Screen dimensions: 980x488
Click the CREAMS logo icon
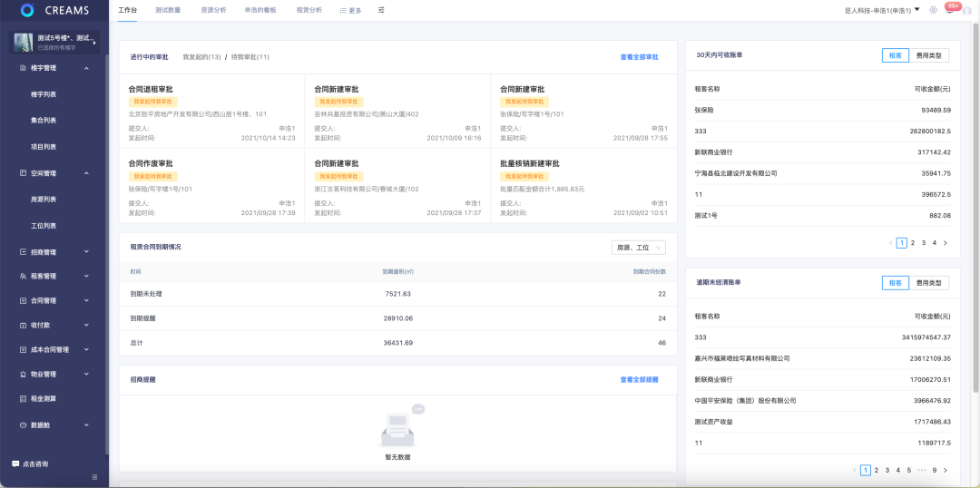pos(26,10)
